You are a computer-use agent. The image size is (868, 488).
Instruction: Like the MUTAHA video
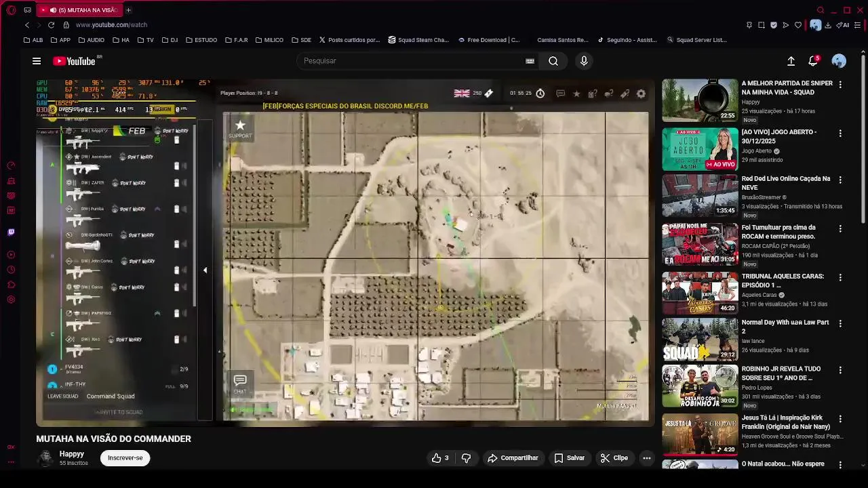tap(440, 458)
